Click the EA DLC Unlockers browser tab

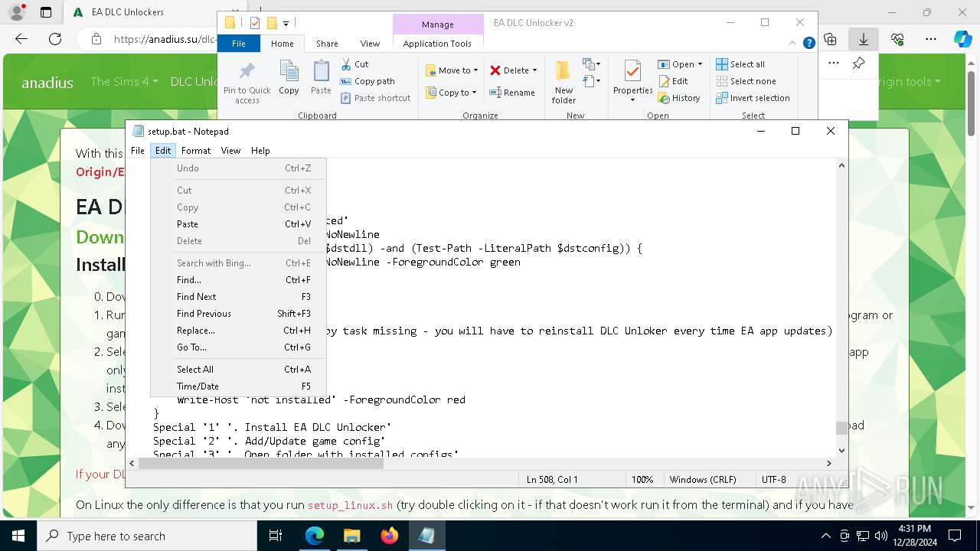point(138,12)
